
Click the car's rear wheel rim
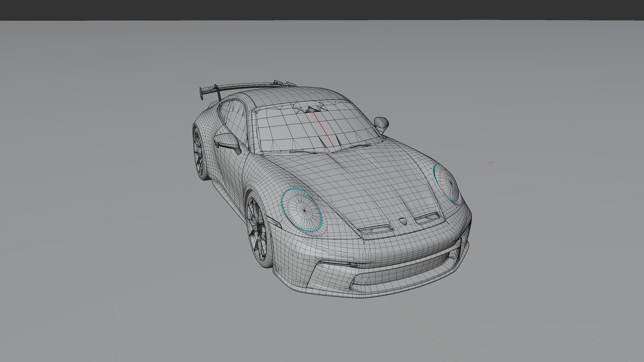(198, 153)
